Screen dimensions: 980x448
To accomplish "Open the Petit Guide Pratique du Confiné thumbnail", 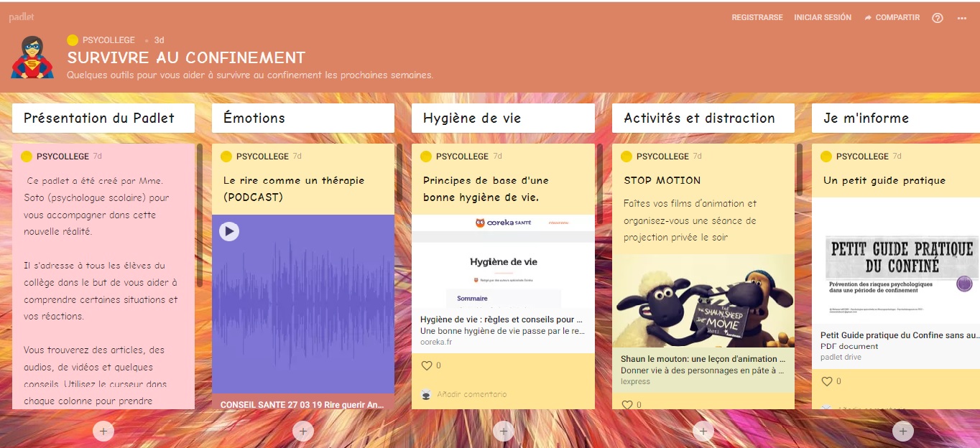I will [x=896, y=262].
